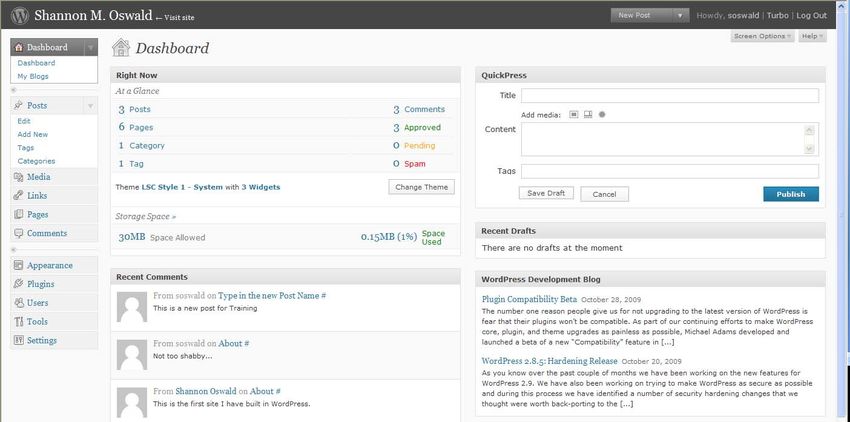Open the 3 Posts count link
The width and height of the screenshot is (850, 422).
point(134,110)
